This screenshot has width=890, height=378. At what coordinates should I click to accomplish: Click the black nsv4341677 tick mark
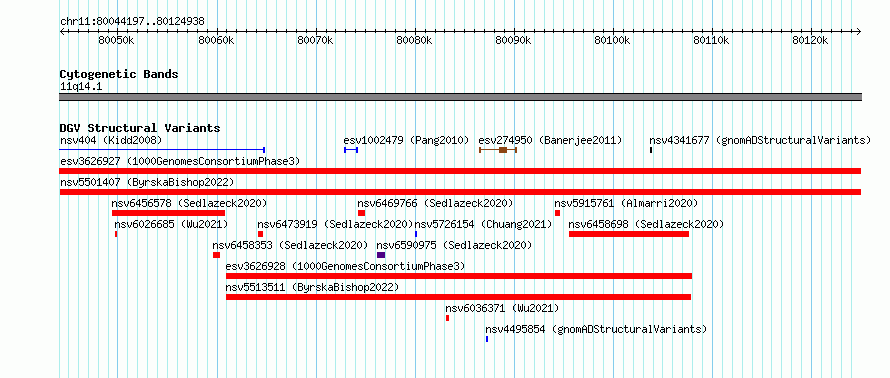(x=651, y=150)
